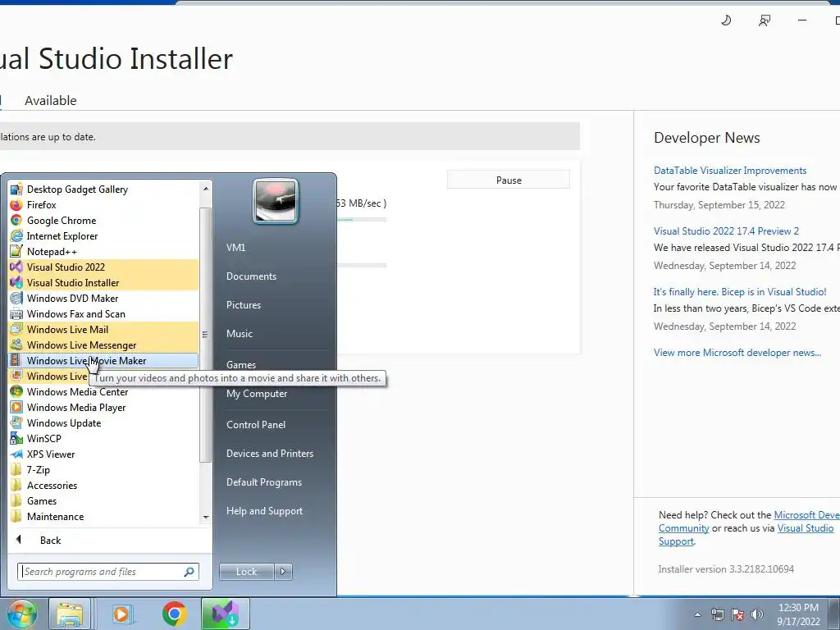Click the user account picture
The height and width of the screenshot is (630, 840).
point(276,201)
